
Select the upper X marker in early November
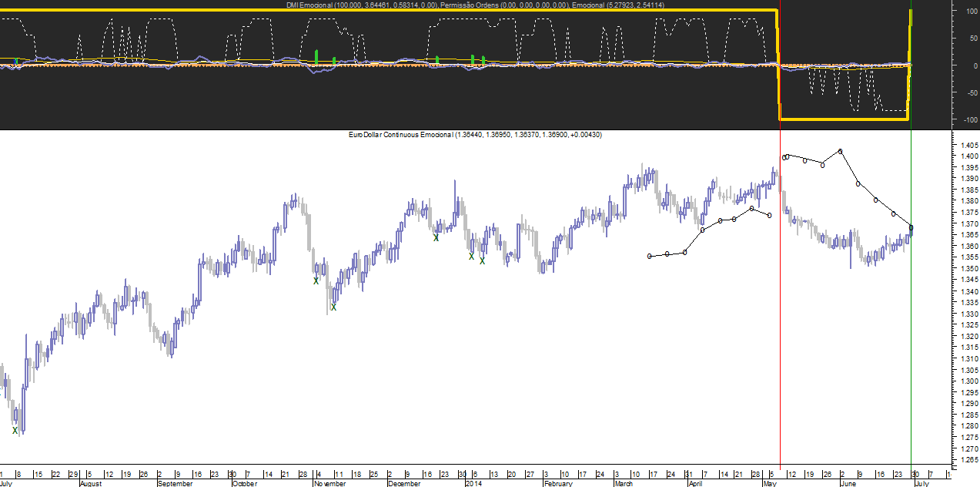316,280
